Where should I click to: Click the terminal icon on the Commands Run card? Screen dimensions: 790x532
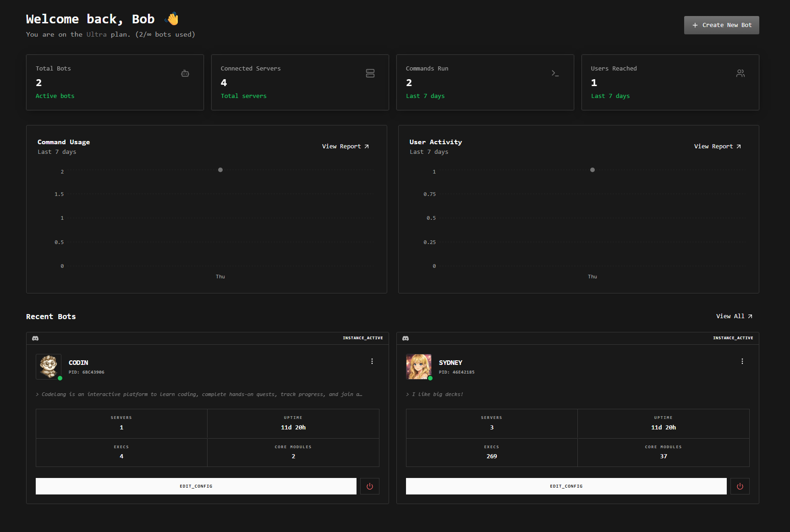pos(555,73)
